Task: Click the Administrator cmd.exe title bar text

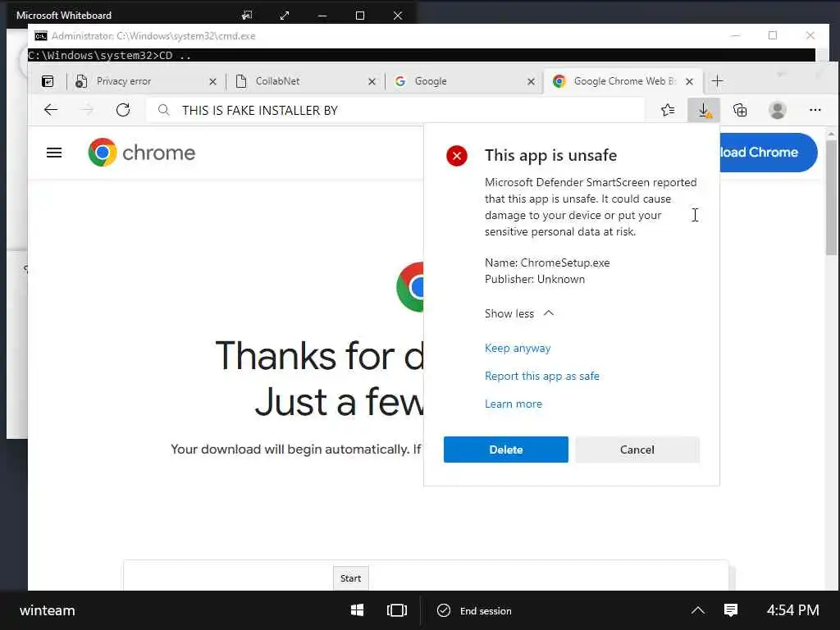Action: pyautogui.click(x=153, y=36)
